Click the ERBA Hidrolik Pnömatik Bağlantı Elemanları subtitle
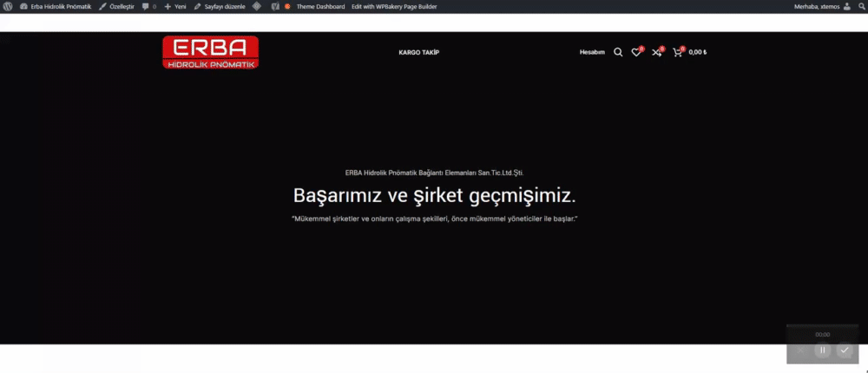The width and height of the screenshot is (868, 373). point(435,173)
